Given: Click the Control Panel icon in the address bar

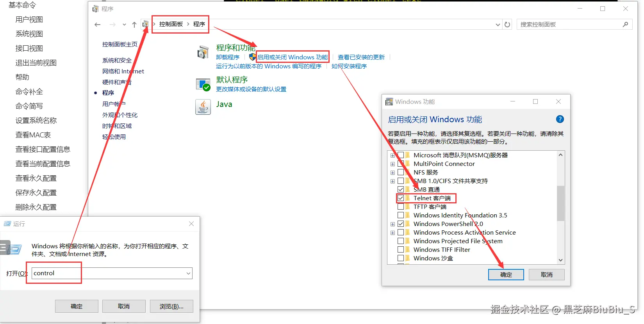Looking at the screenshot, I should coord(145,24).
